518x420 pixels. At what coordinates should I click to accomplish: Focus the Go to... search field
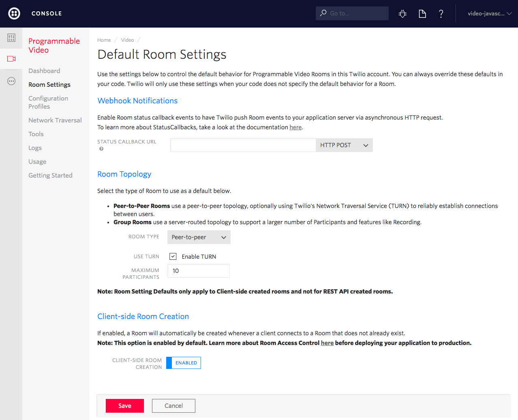point(352,13)
